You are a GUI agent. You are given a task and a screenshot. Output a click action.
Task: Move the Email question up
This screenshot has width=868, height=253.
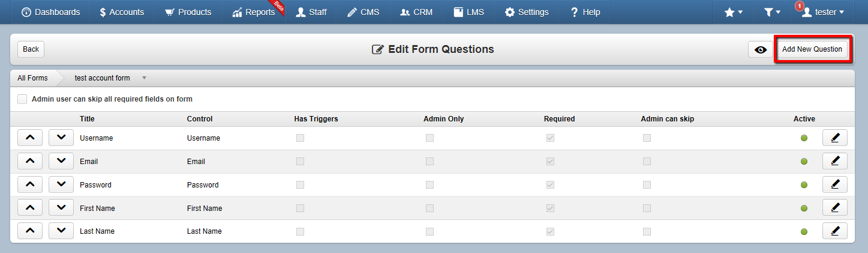click(31, 161)
